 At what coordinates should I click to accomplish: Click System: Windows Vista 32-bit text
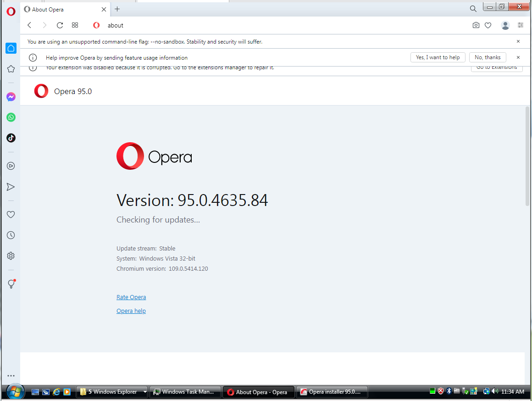point(156,258)
